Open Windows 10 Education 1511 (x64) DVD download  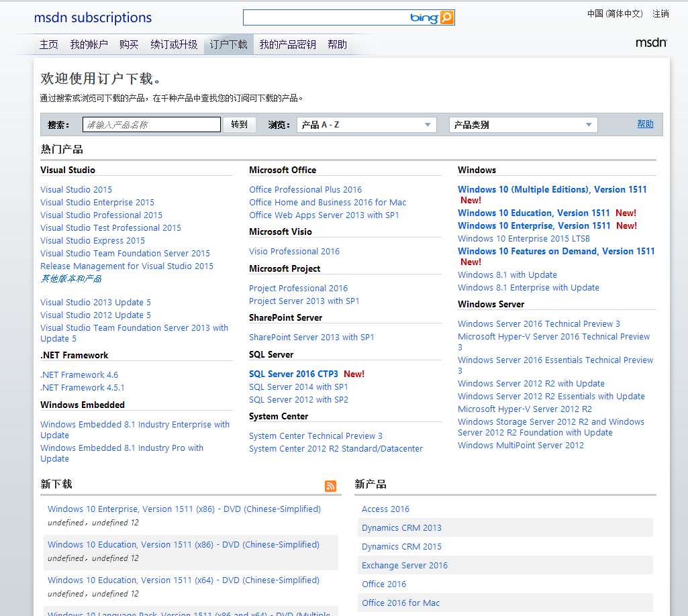[x=183, y=580]
